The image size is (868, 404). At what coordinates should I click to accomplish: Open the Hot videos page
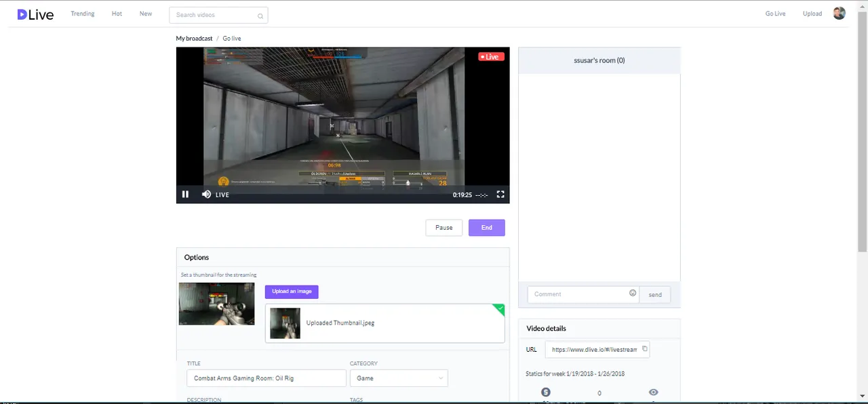point(117,14)
